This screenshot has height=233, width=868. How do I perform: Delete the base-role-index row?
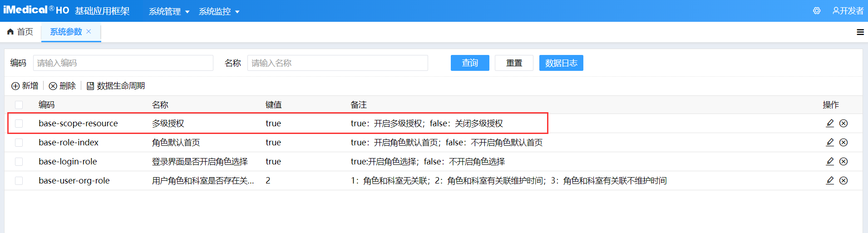click(843, 142)
